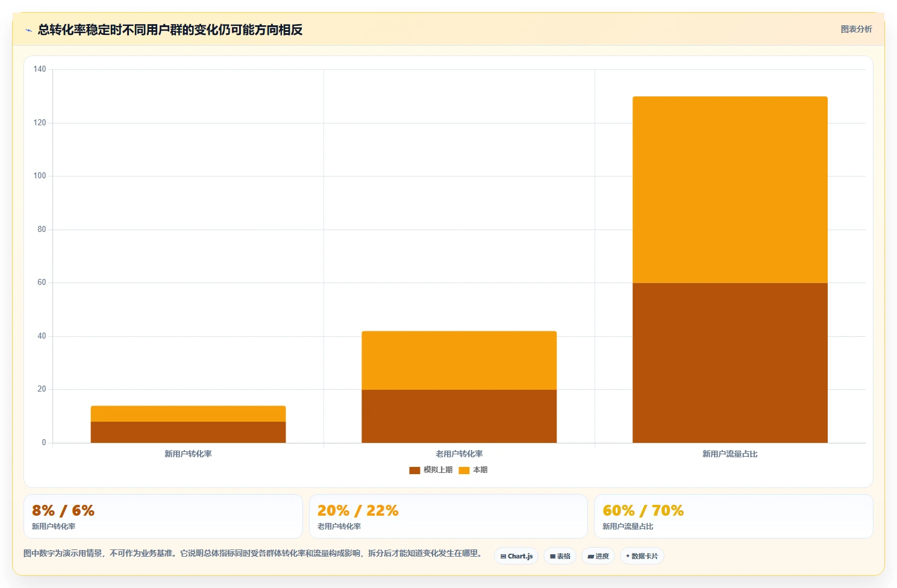Select the 进度 tag chip

(598, 556)
